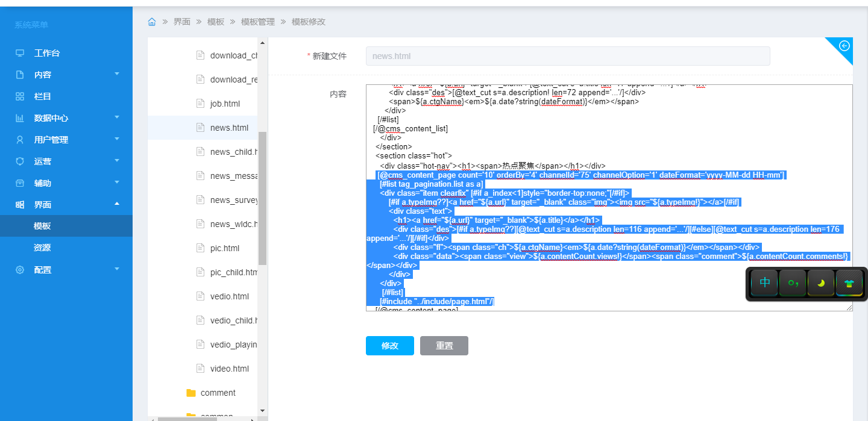Click inside the 内容 template code textarea

point(609,198)
